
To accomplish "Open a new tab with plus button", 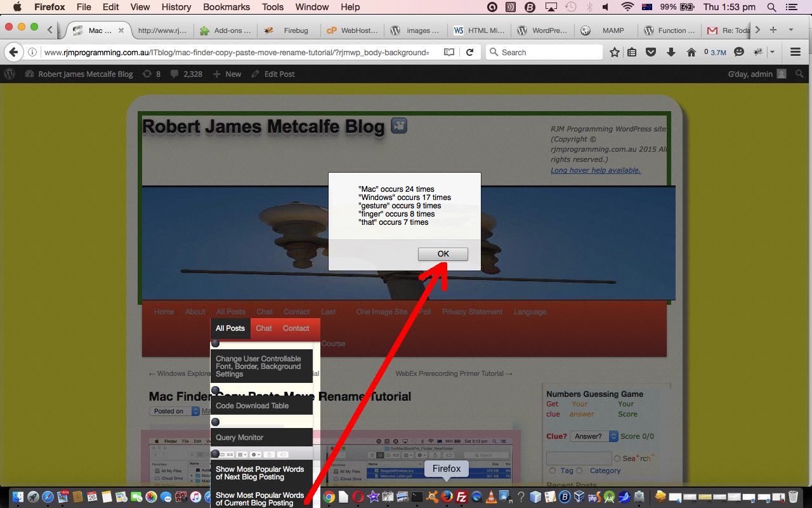I will pyautogui.click(x=773, y=30).
